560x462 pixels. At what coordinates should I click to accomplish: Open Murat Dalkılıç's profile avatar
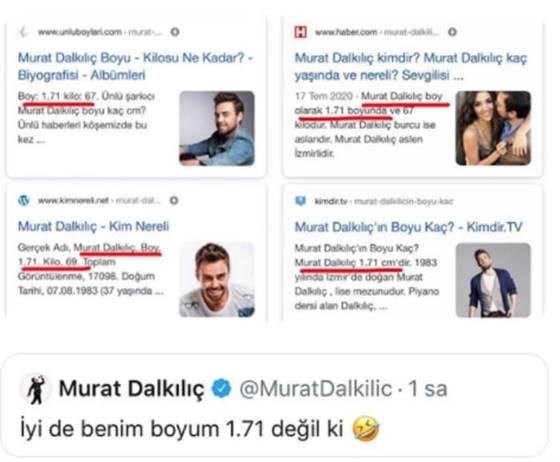(x=36, y=389)
